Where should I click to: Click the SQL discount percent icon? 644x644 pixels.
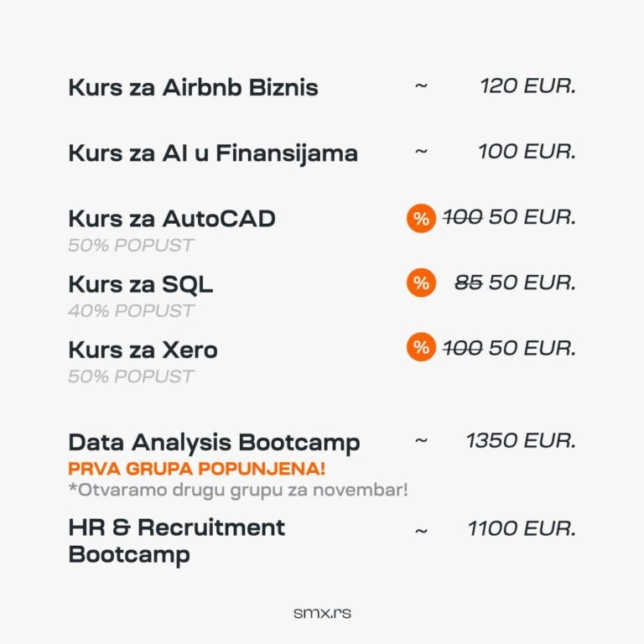[421, 283]
